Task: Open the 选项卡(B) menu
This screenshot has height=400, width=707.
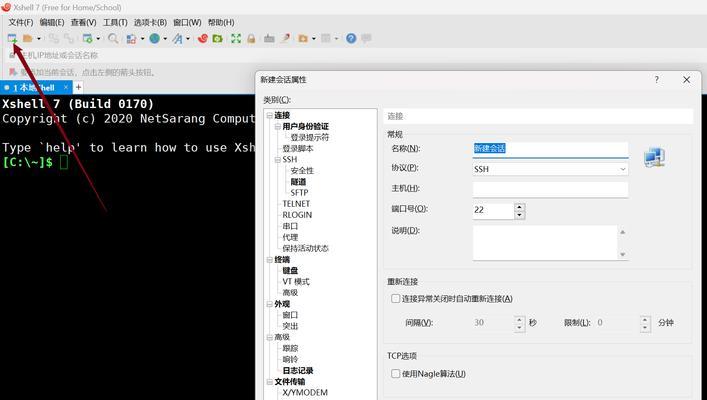Action: click(150, 22)
